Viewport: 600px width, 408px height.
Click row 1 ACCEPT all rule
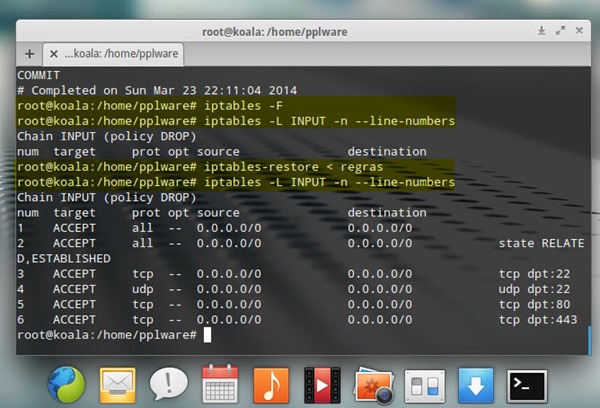214,228
